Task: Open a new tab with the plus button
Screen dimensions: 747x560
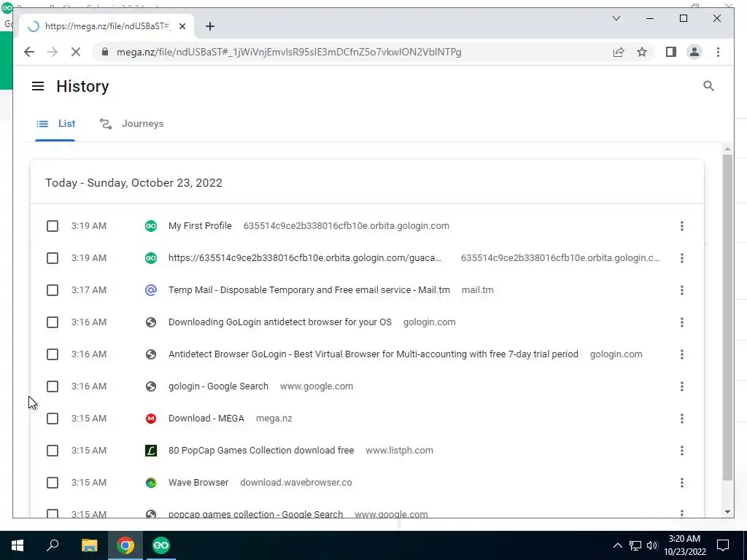Action: coord(210,26)
